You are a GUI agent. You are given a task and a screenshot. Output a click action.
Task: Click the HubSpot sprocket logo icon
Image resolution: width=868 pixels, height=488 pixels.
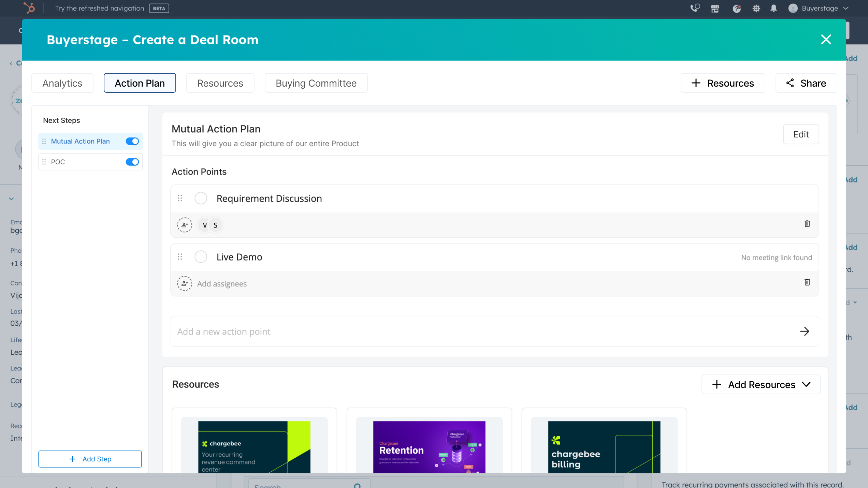[x=29, y=8]
